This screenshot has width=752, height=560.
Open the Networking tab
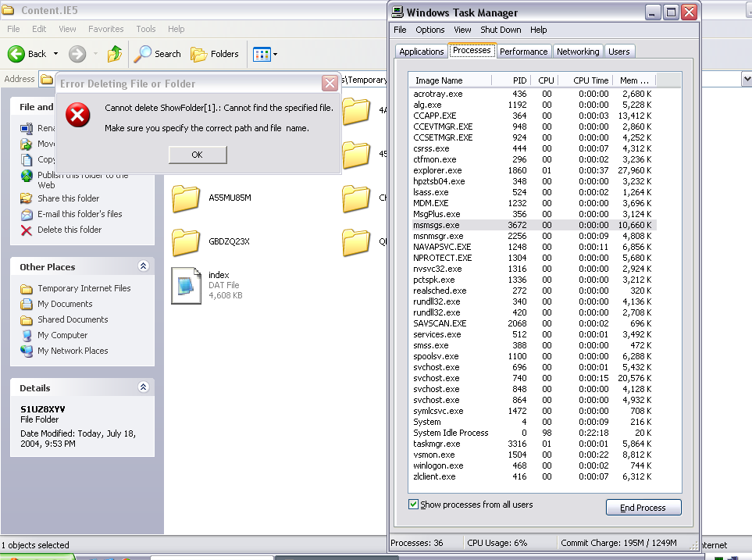click(x=578, y=52)
